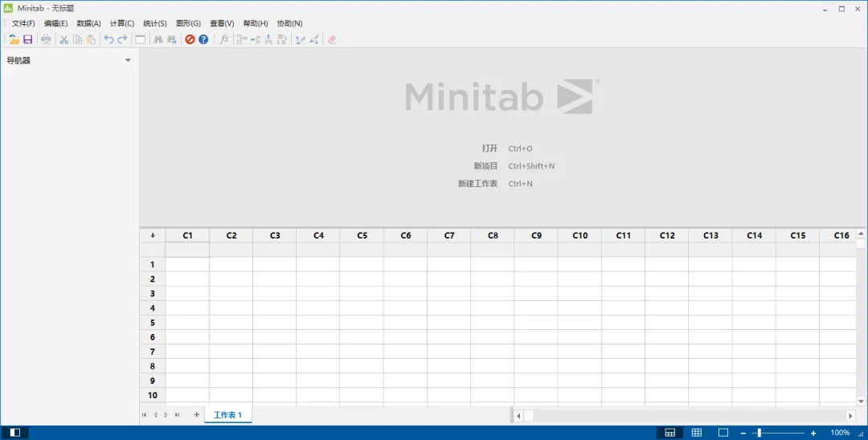Click the horizontal scrollbar left arrow
Screen dimensions: 868x440
tap(518, 416)
